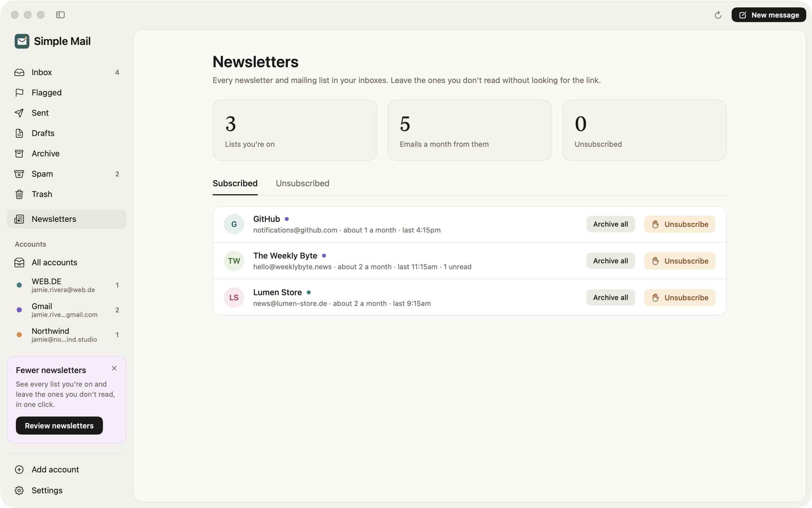Viewport: 812px width, 508px height.
Task: Click Review newsletters button
Action: coord(59,426)
